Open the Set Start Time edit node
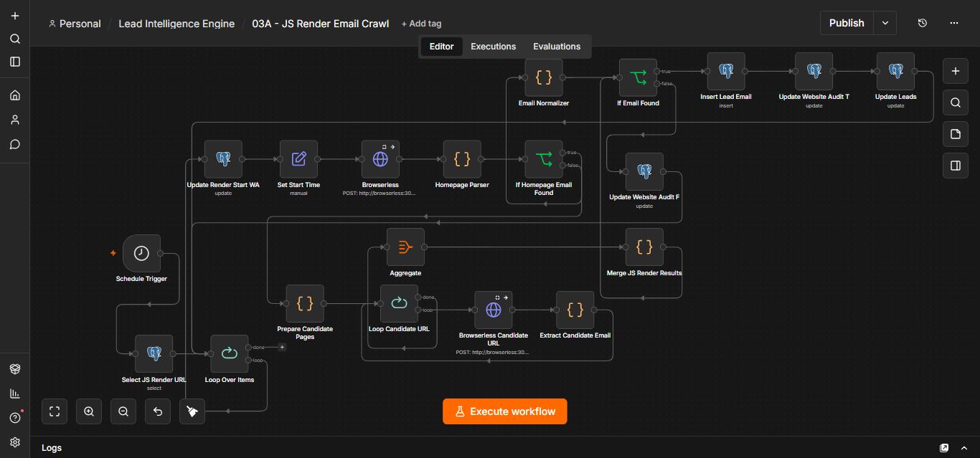 298,159
